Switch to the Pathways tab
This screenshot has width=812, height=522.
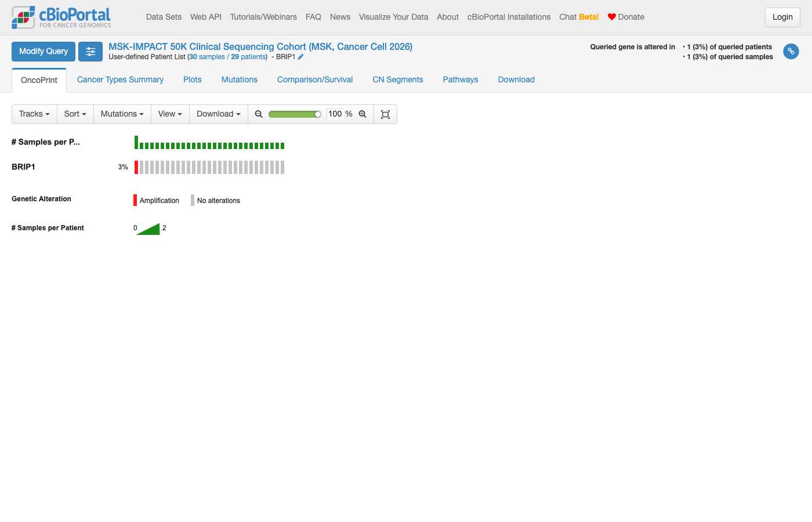[461, 80]
